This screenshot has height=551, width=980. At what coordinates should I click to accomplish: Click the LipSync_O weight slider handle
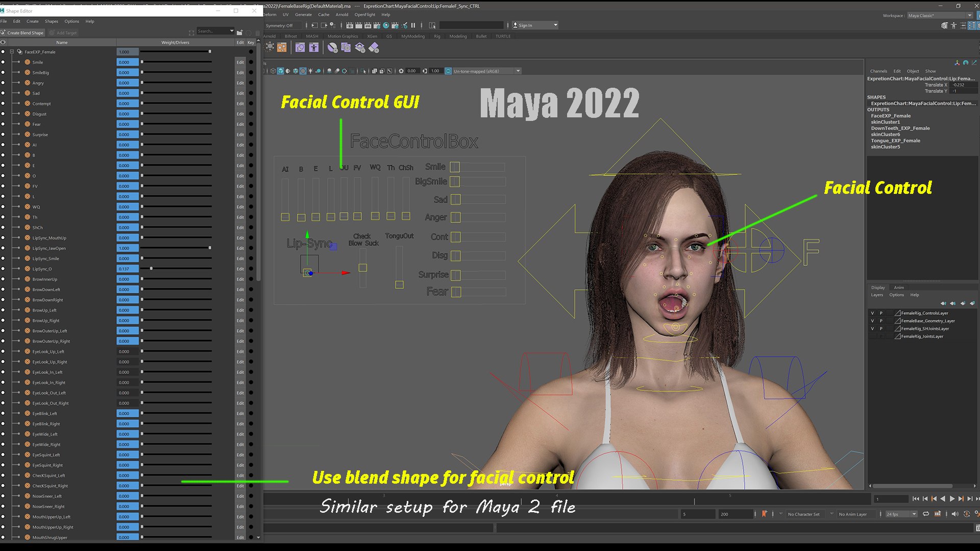151,268
